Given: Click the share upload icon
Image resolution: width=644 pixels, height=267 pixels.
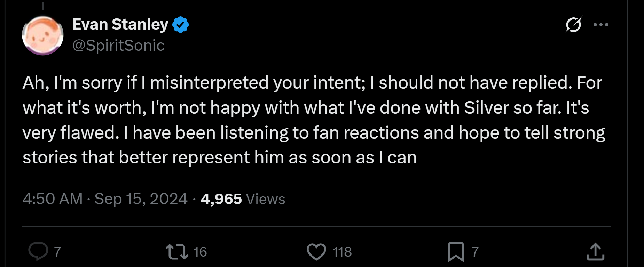Looking at the screenshot, I should tap(595, 252).
